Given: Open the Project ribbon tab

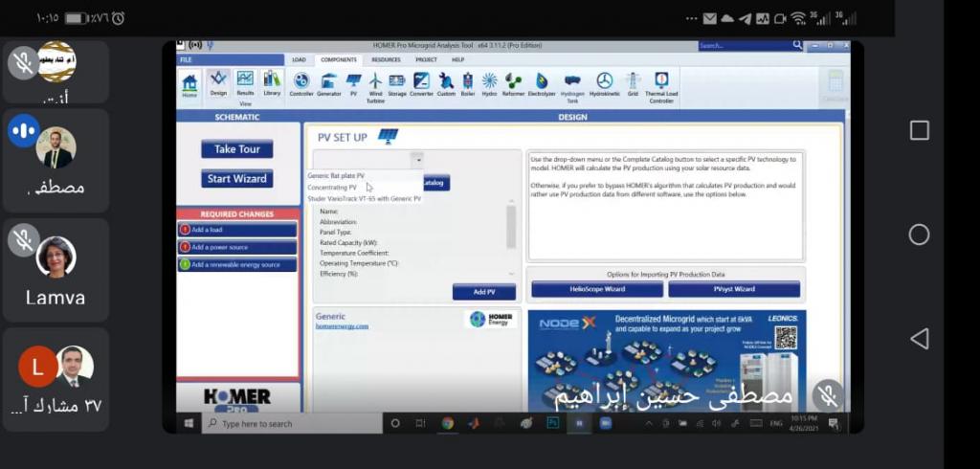Looking at the screenshot, I should [426, 59].
